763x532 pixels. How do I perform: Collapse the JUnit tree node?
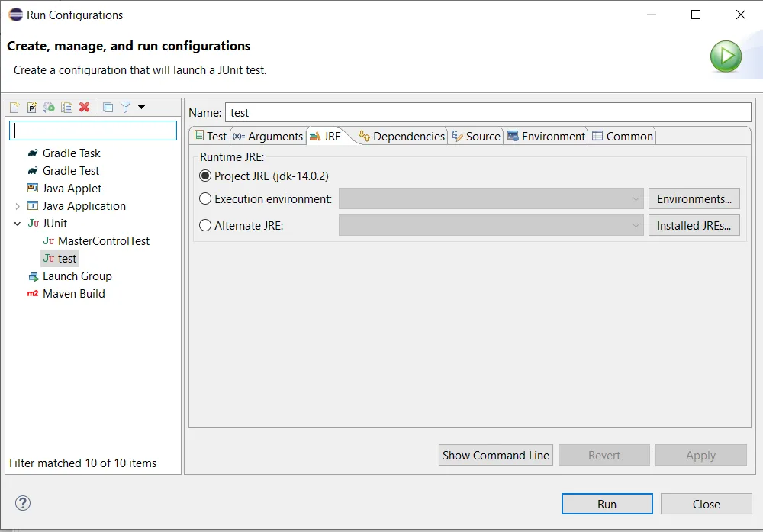click(x=17, y=223)
